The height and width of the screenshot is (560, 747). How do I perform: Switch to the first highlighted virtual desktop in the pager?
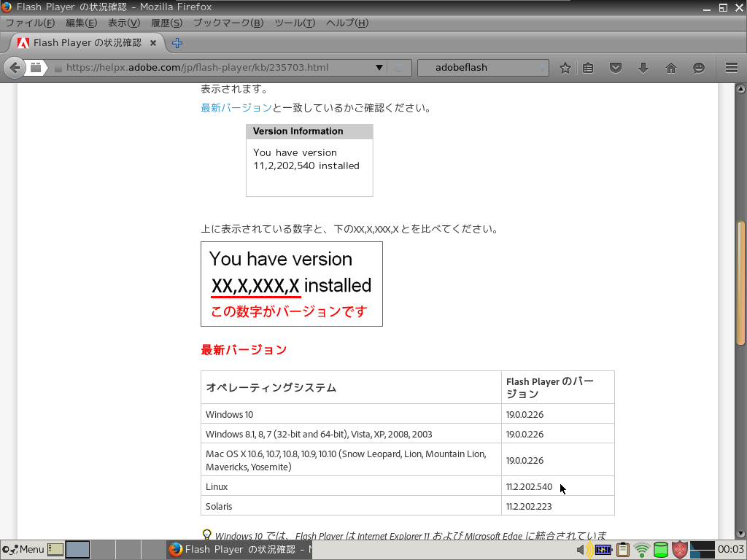[77, 550]
